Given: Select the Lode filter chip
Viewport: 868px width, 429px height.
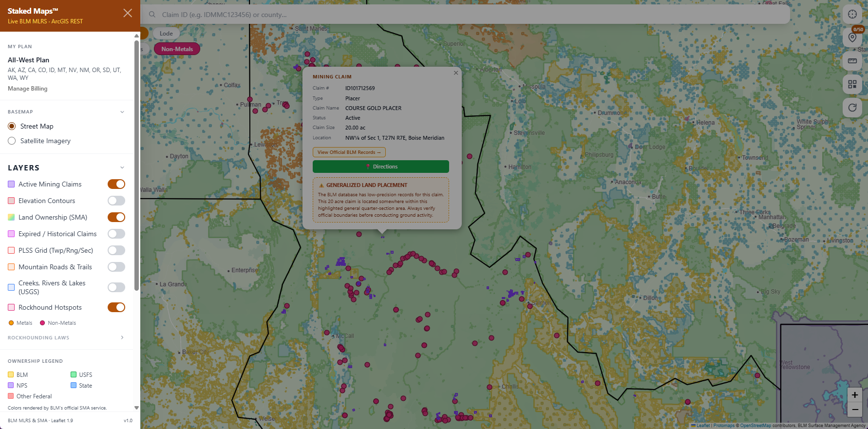Looking at the screenshot, I should [166, 34].
